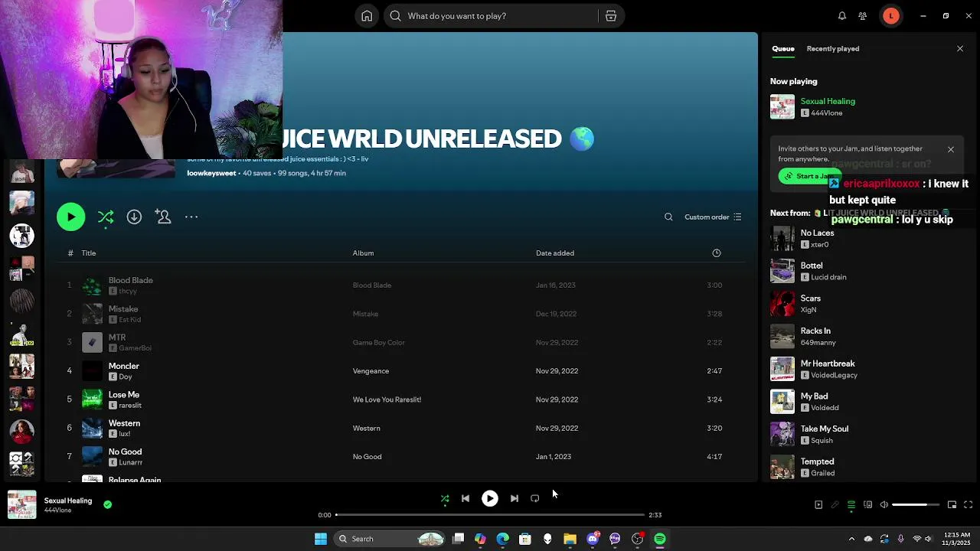The width and height of the screenshot is (980, 551).
Task: Sort by duration clock icon header
Action: [717, 253]
